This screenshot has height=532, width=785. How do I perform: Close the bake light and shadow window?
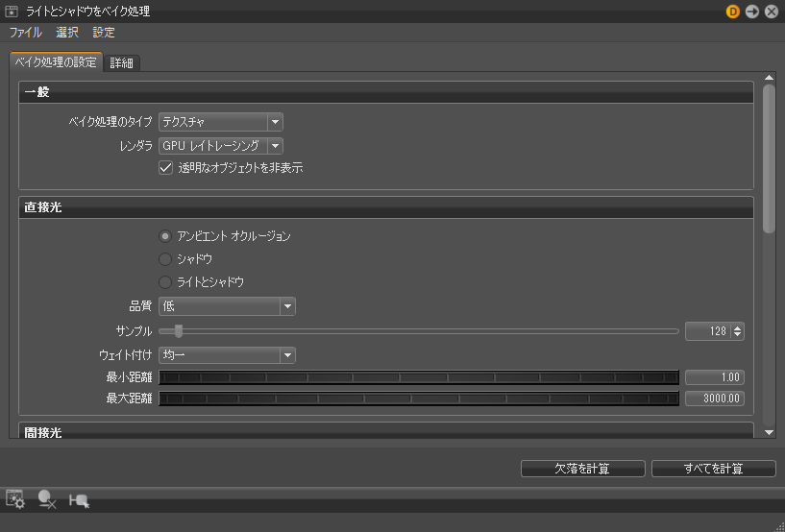[772, 11]
